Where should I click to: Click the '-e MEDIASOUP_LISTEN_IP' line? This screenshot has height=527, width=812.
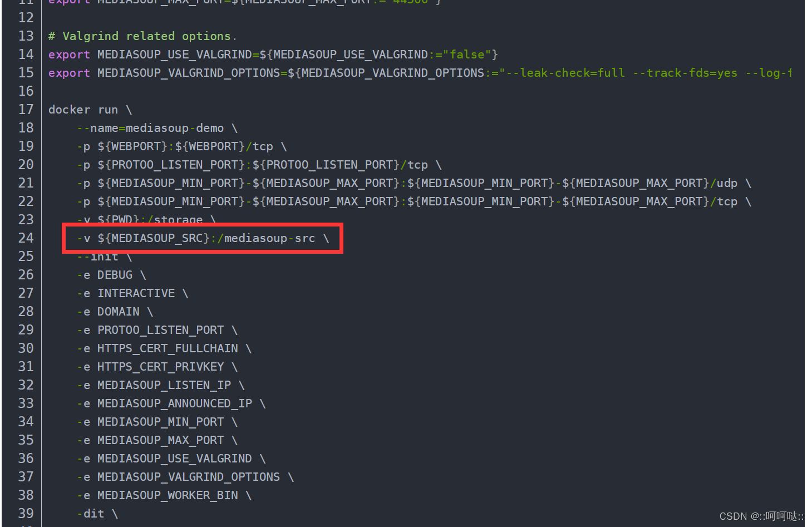[161, 385]
